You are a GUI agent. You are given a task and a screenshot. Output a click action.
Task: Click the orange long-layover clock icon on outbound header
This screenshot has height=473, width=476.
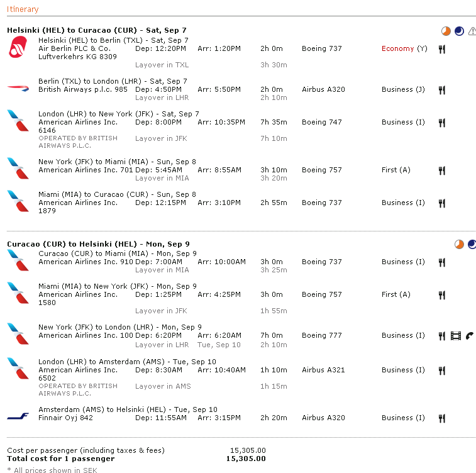point(446,31)
